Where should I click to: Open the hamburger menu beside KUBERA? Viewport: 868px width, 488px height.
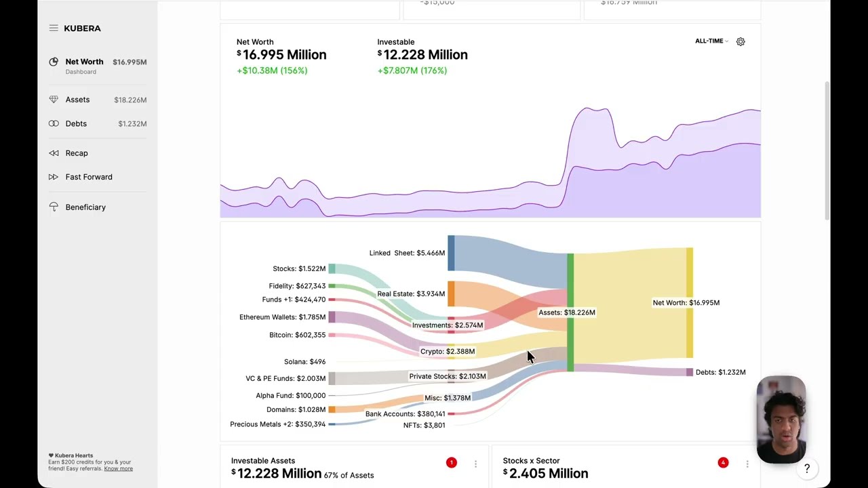54,28
